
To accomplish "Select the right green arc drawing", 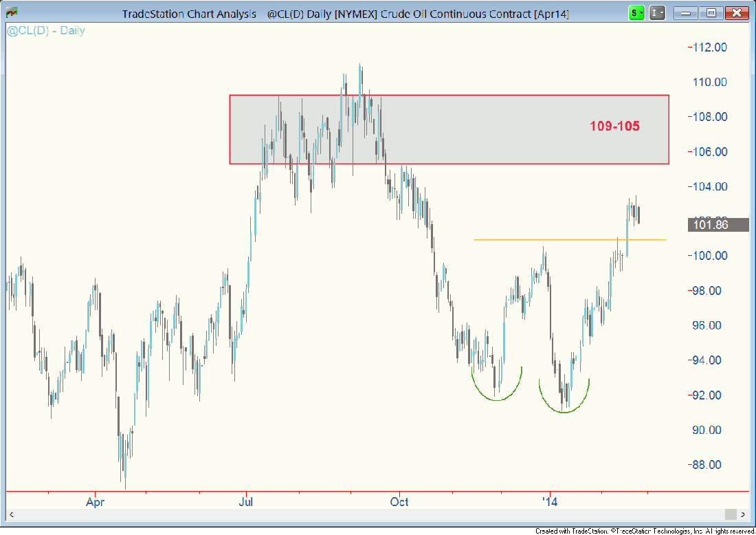I will [564, 411].
